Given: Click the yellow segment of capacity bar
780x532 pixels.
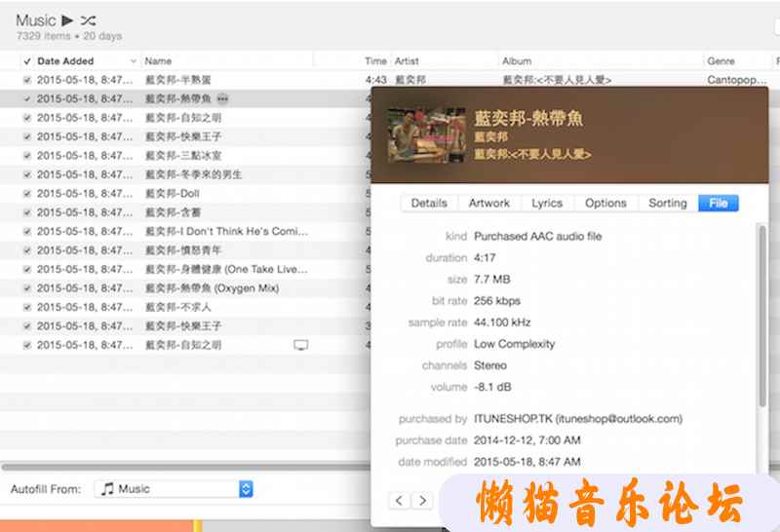Looking at the screenshot, I should [198, 526].
